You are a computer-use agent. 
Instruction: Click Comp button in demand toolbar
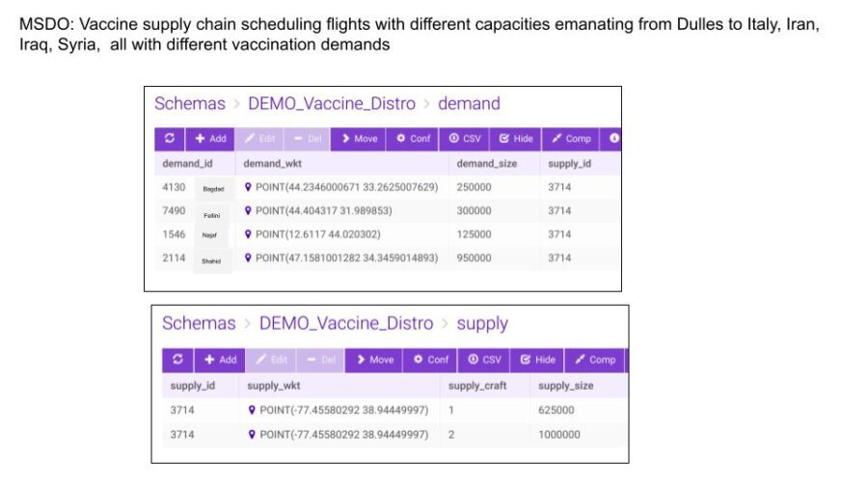point(571,138)
